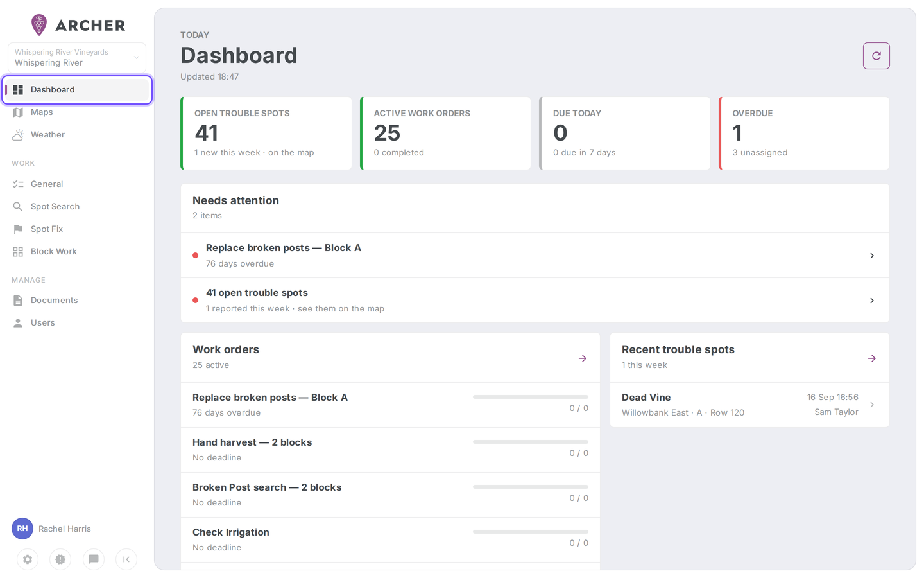Expand chevron for 41 open trouble spots item
924x578 pixels.
[872, 301]
